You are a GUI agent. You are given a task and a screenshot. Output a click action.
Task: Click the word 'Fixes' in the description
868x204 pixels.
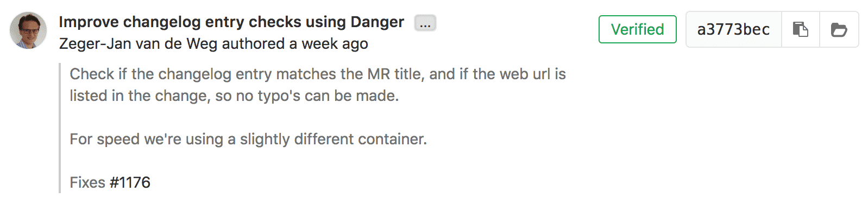coord(87,182)
